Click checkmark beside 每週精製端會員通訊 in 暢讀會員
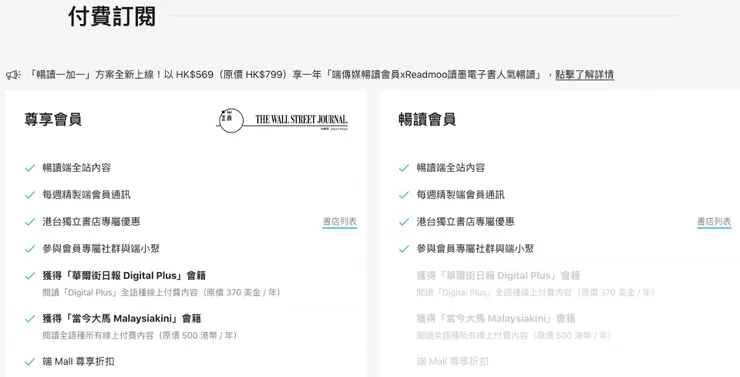 [404, 195]
